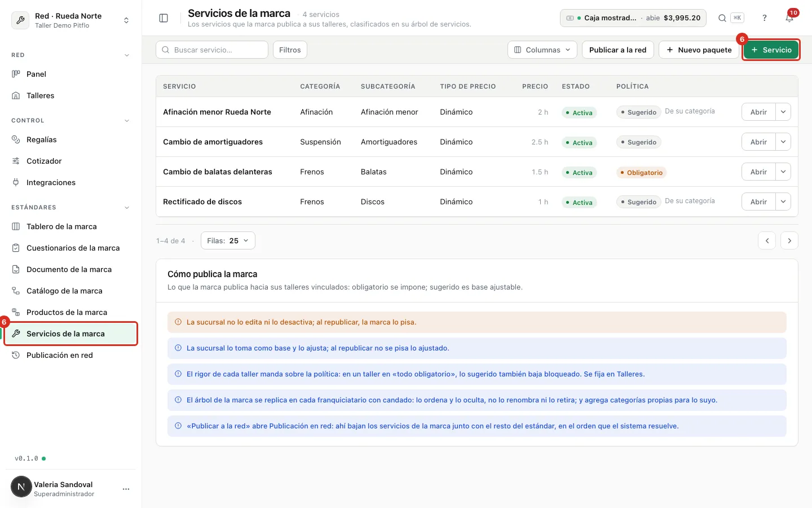This screenshot has width=812, height=508.
Task: Sort by the PRECIO column header
Action: pos(535,86)
